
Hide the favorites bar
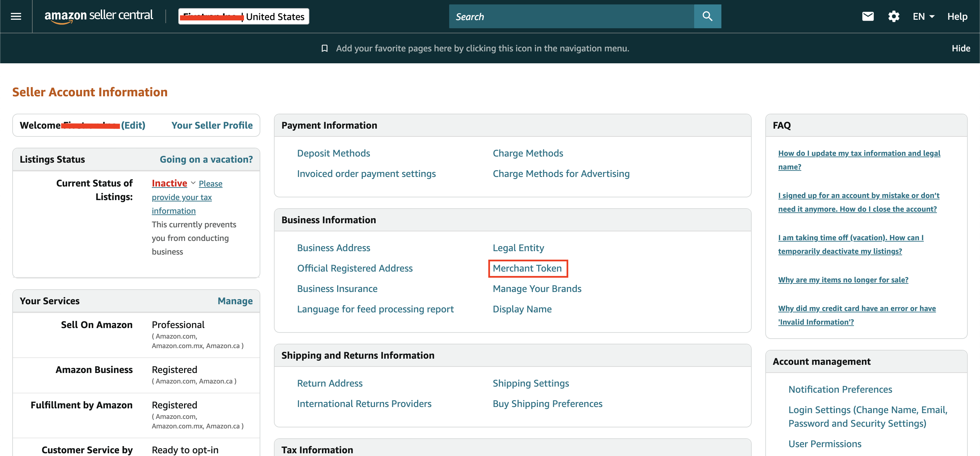[x=961, y=48]
